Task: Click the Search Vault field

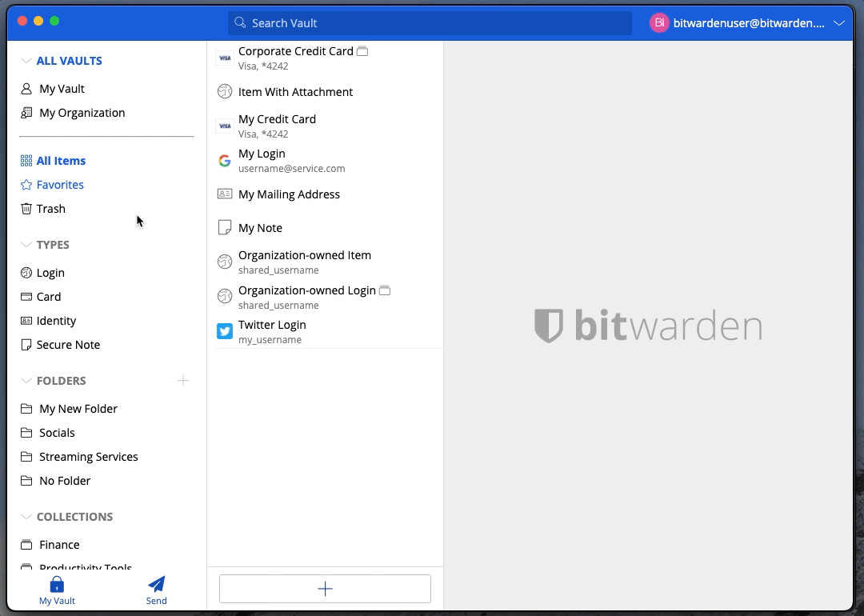Action: (x=430, y=23)
